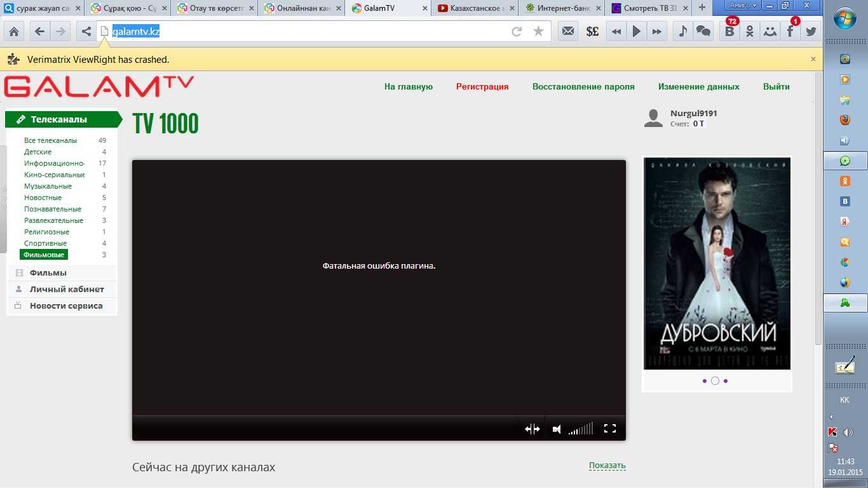Viewport: 868px width, 489px height.
Task: Open the currency rates icon
Action: (x=592, y=31)
